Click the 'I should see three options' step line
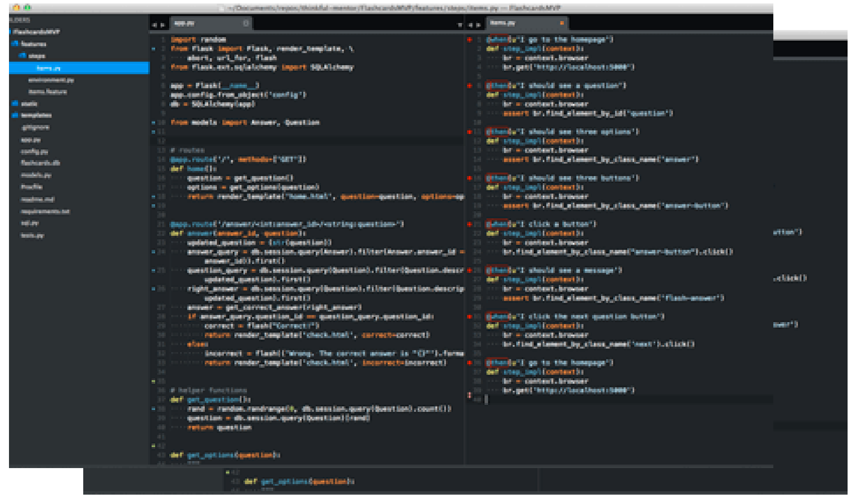 coord(563,132)
